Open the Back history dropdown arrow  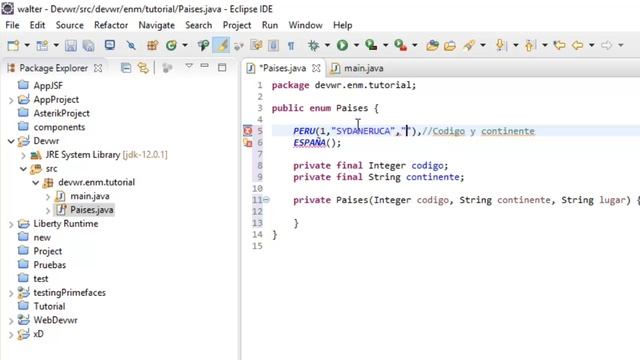pos(591,45)
